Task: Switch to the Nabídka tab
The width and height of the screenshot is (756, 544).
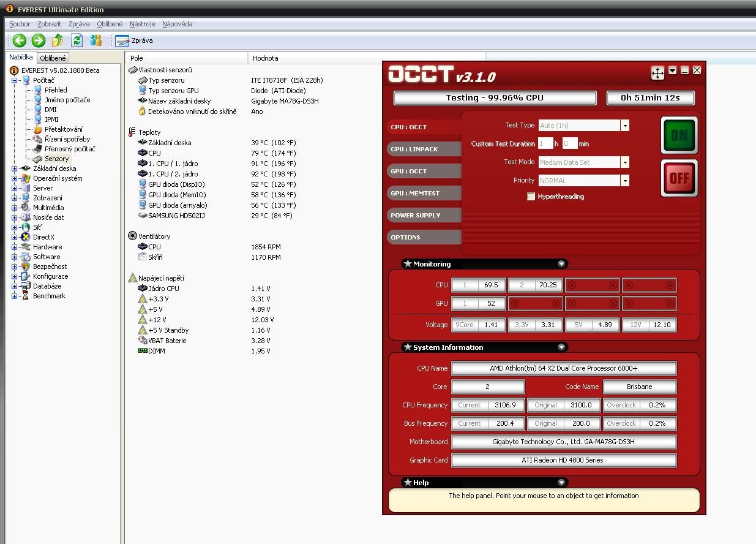Action: pos(21,57)
